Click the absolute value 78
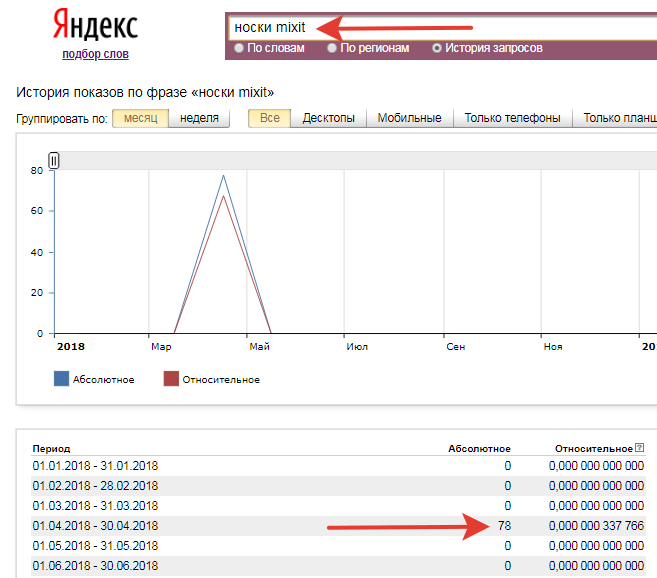The width and height of the screenshot is (657, 578). 504,526
